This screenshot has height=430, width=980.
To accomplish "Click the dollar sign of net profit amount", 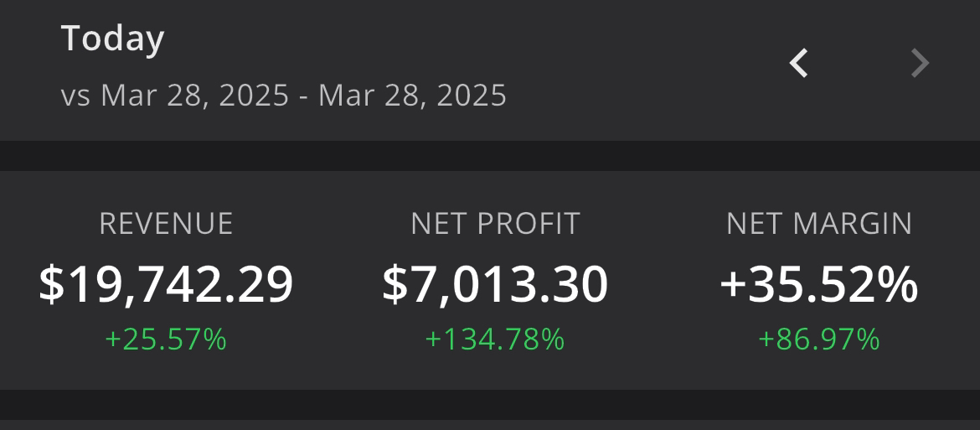I will click(395, 284).
